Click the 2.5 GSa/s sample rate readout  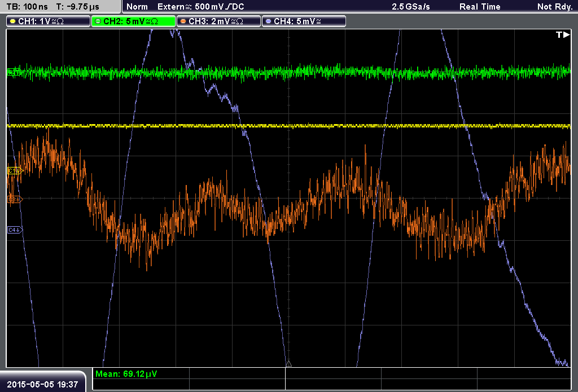click(411, 7)
